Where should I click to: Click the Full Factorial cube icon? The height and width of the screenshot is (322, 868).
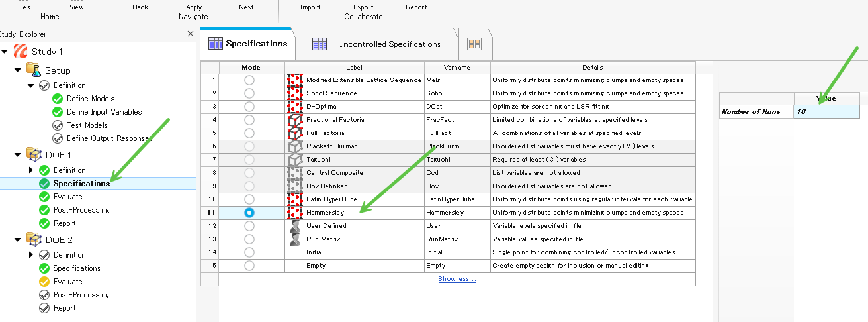pyautogui.click(x=295, y=133)
